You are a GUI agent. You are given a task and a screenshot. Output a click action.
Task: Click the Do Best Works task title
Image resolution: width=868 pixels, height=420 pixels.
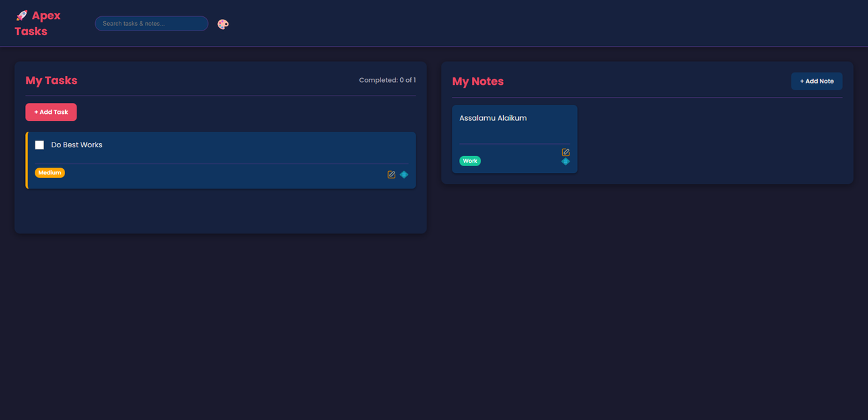[77, 145]
